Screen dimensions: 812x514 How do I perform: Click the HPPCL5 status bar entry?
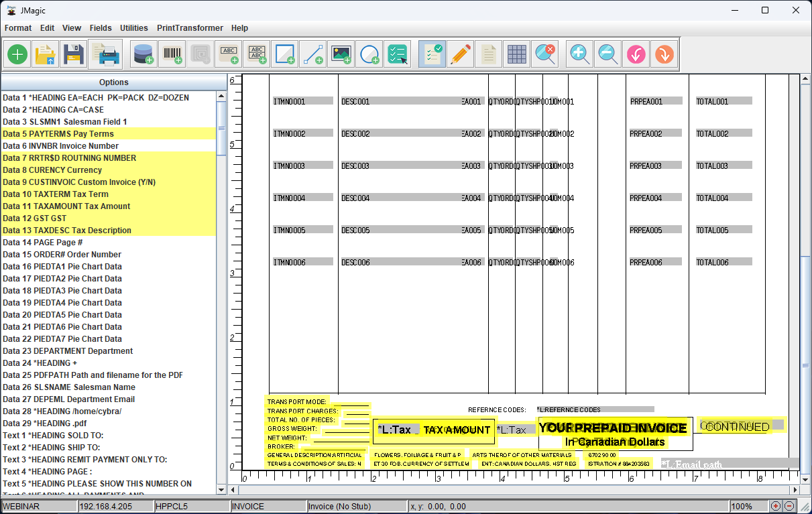tap(192, 507)
